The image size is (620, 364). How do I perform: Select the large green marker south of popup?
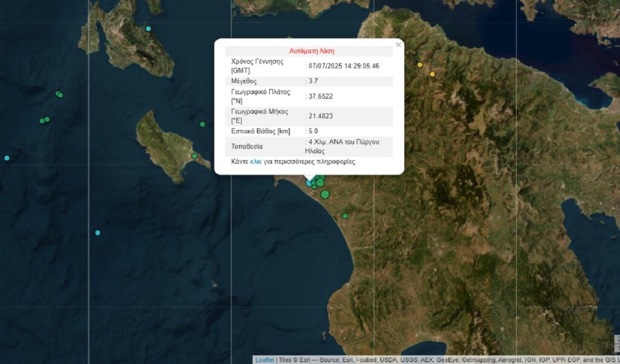[x=325, y=194]
